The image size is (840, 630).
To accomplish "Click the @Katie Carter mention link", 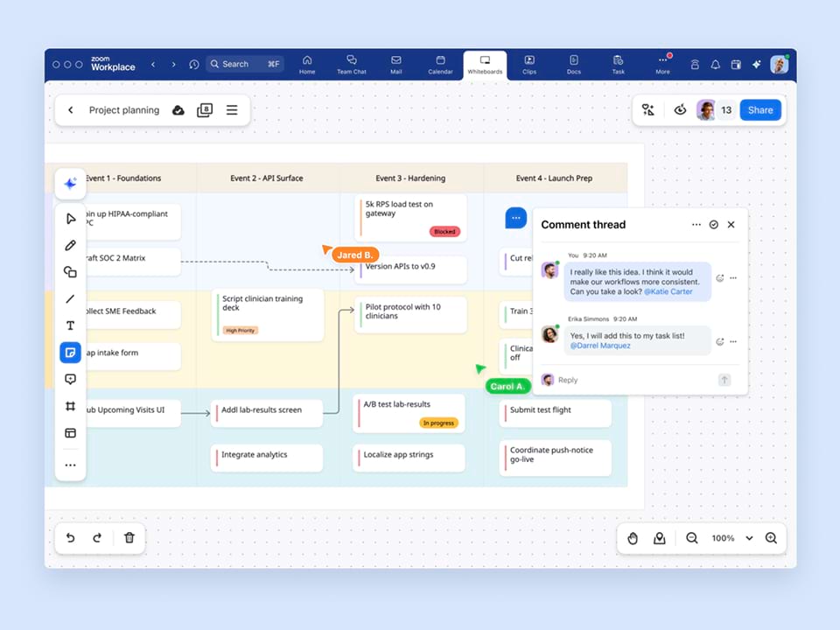I will tap(668, 291).
